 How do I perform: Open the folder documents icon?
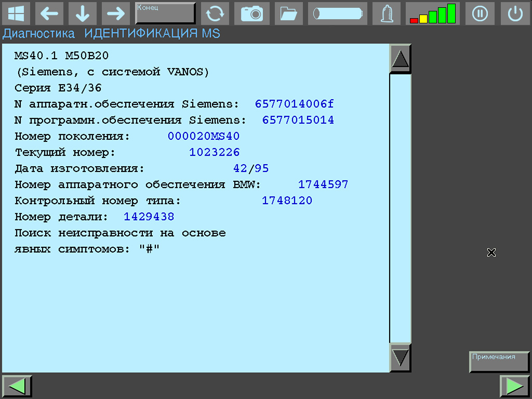[288, 14]
